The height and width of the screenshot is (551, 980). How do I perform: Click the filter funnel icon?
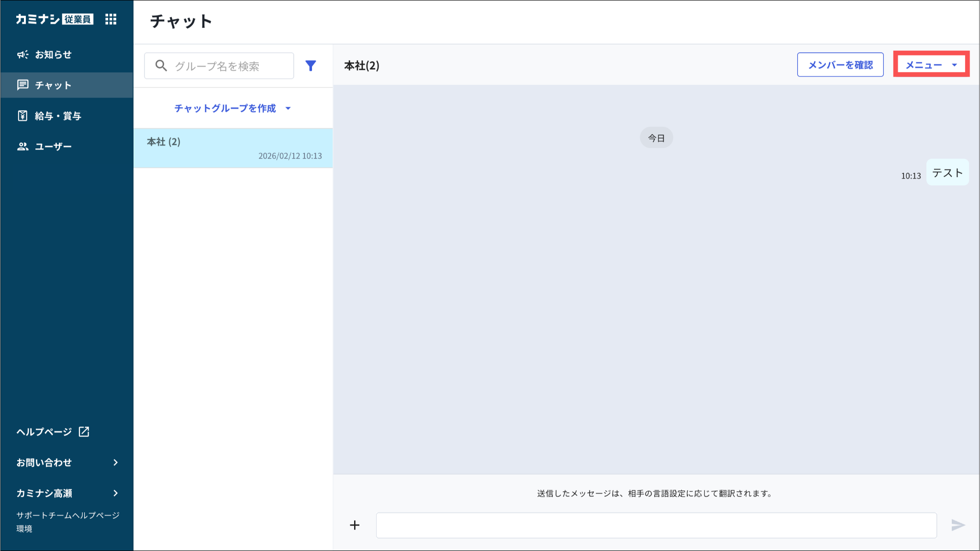(x=311, y=66)
